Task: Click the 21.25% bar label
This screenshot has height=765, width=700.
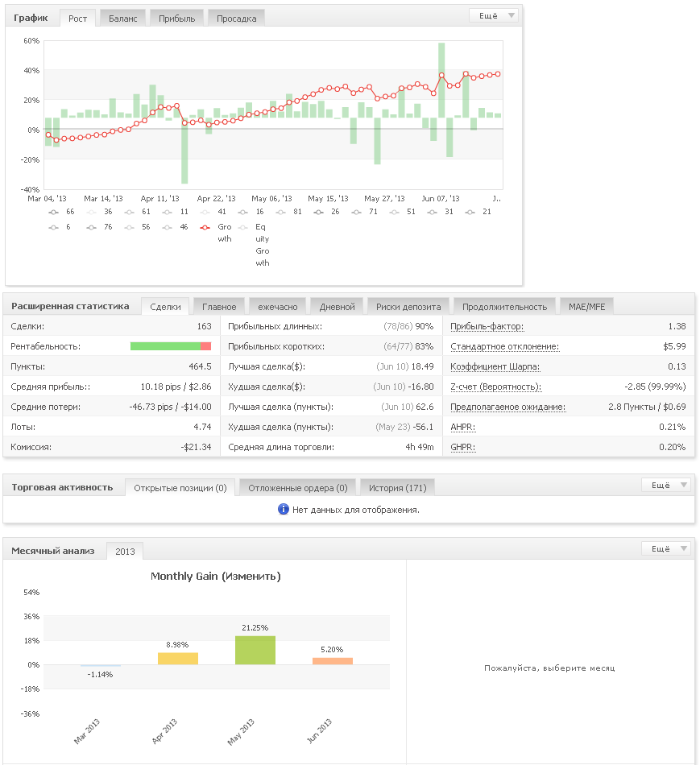Action: pyautogui.click(x=255, y=628)
